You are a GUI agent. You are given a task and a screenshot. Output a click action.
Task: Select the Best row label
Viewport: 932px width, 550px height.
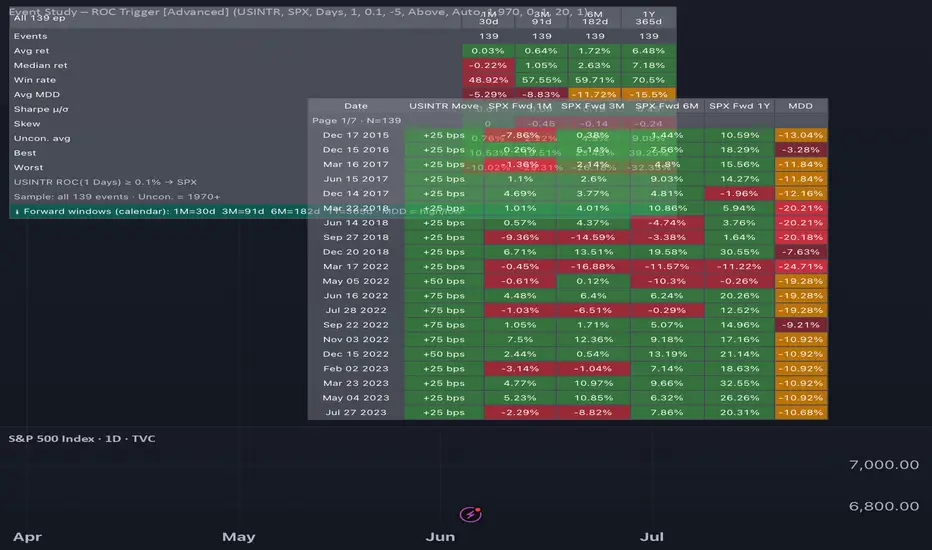click(x=25, y=153)
